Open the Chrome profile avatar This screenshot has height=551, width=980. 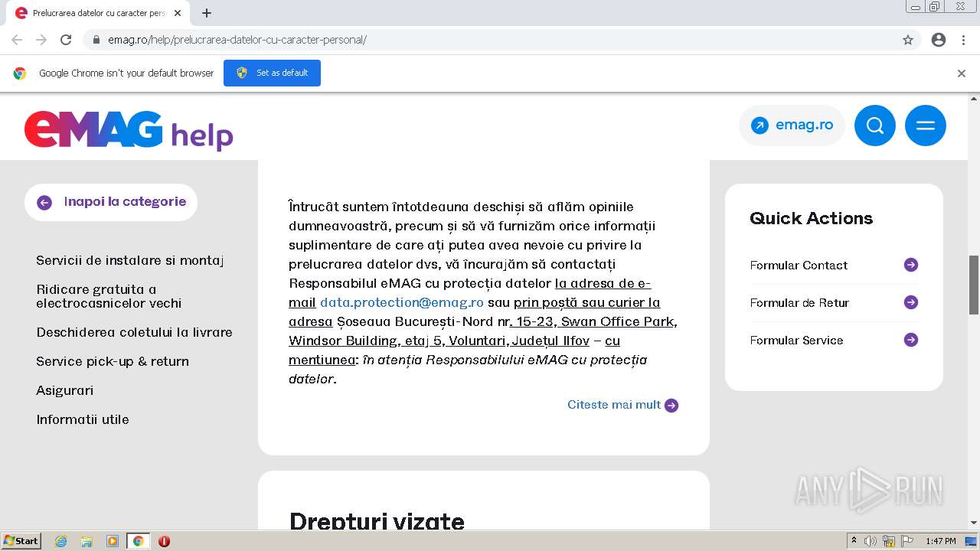(939, 40)
